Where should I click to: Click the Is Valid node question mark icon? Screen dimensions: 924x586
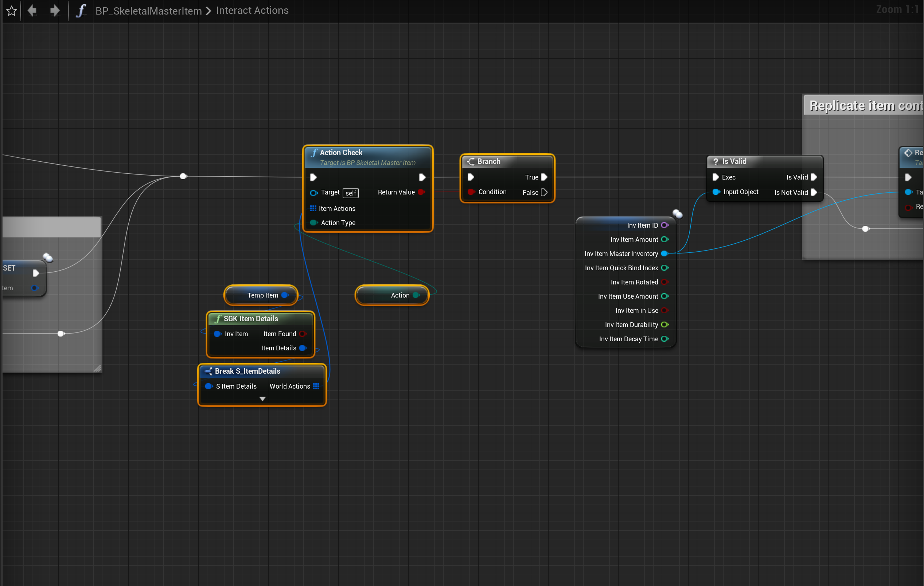point(715,161)
